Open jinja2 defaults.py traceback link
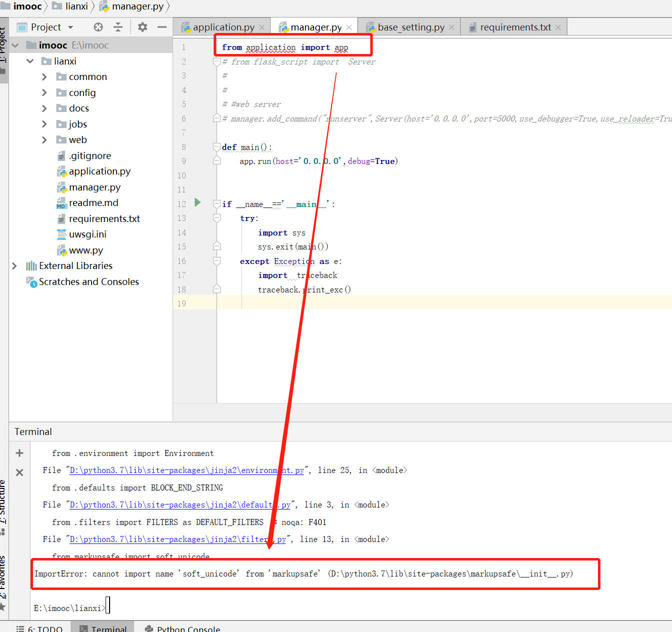 (180, 505)
